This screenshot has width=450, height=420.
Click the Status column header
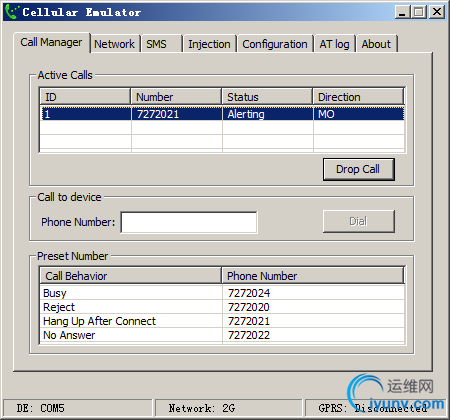tap(267, 97)
